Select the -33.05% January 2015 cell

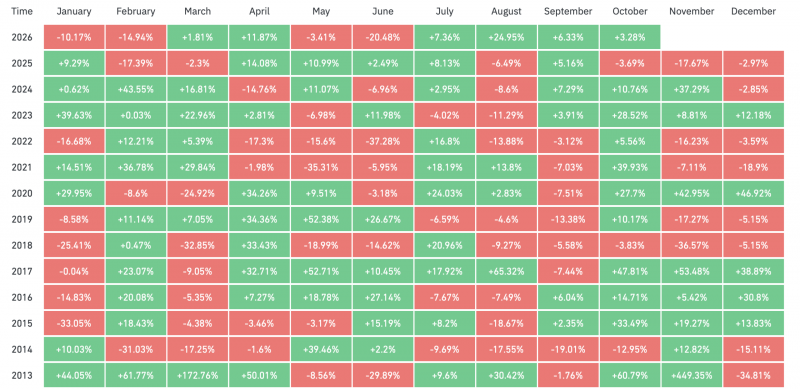[74, 323]
